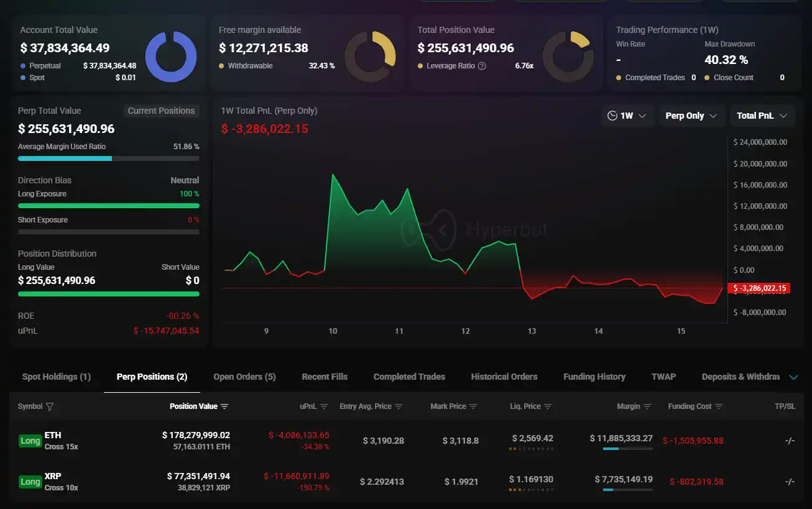Sort by Liq. Price column icon
Image resolution: width=812 pixels, height=509 pixels.
(548, 406)
